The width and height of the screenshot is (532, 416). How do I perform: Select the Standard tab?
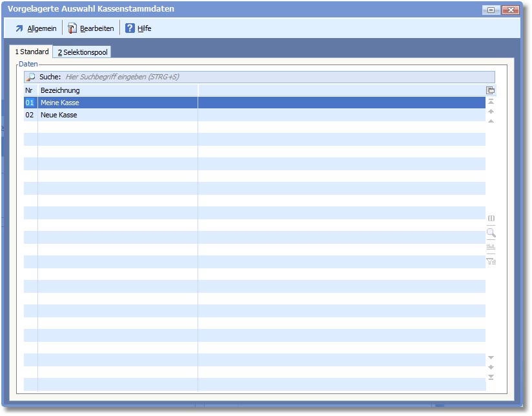tap(32, 52)
